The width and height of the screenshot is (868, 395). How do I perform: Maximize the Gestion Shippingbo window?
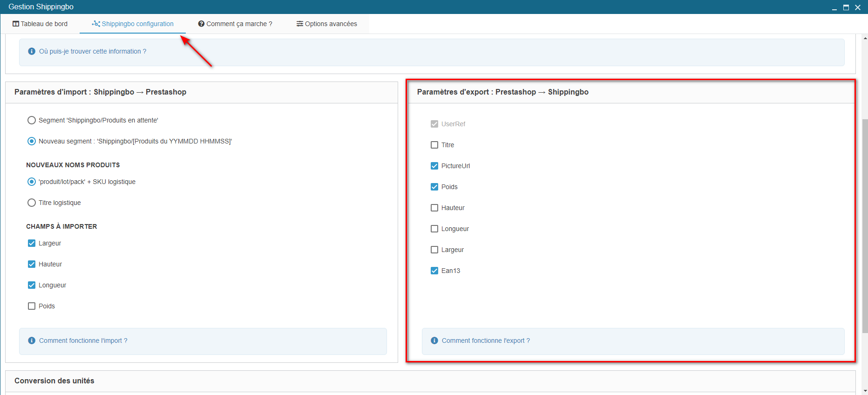tap(846, 7)
